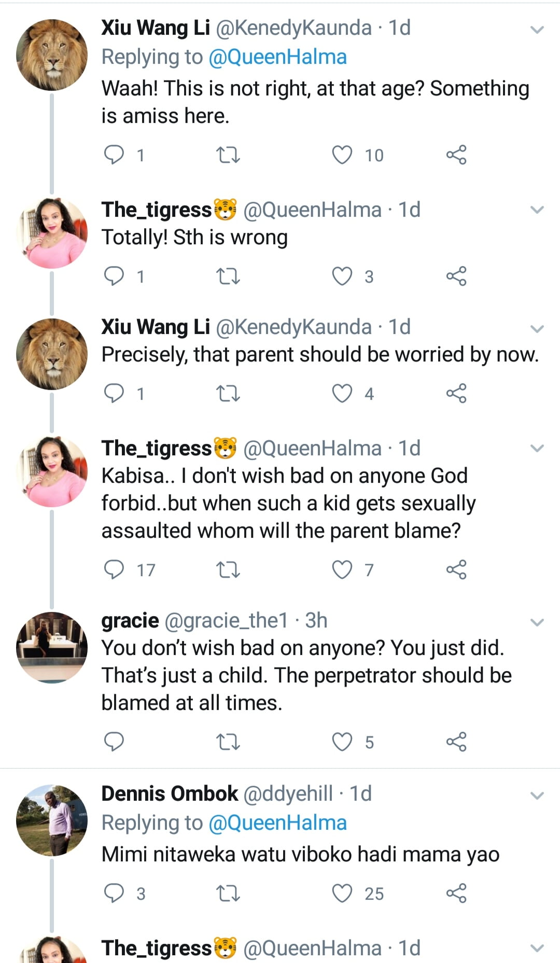Share Dennis Ombok's tweet
560x963 pixels.
click(x=456, y=893)
